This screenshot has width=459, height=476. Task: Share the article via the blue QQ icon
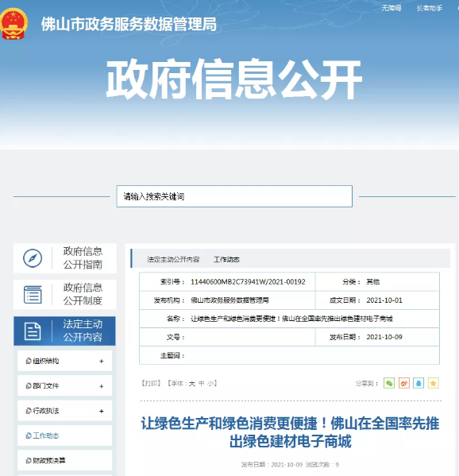418,383
